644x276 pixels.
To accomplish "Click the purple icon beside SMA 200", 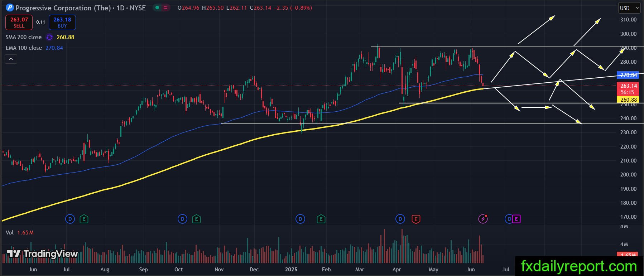I will tap(49, 37).
